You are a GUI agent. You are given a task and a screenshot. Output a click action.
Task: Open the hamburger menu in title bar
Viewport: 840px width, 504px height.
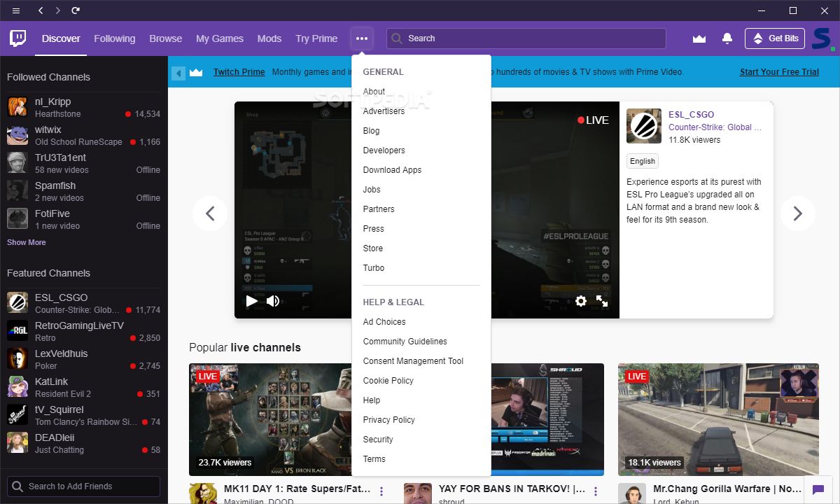tap(16, 10)
